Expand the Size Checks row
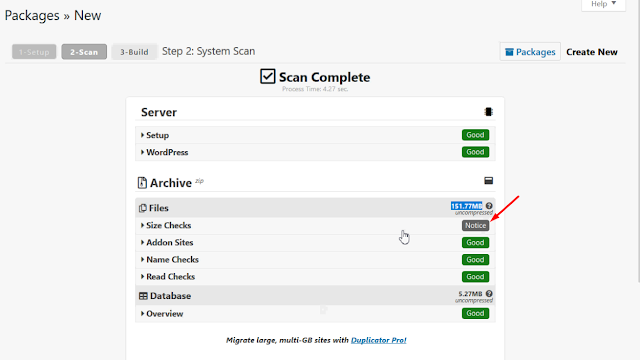640x360 pixels. [x=315, y=225]
